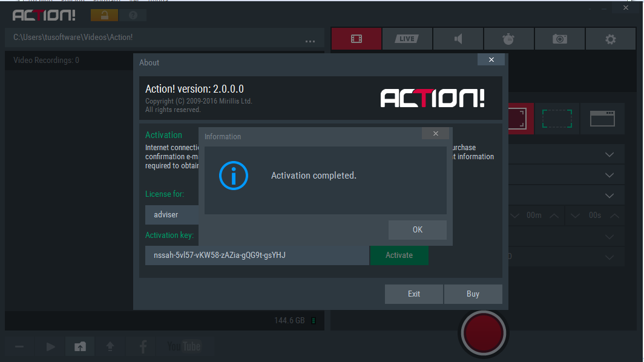This screenshot has height=362, width=644.
Task: Play the selected recording
Action: (50, 347)
